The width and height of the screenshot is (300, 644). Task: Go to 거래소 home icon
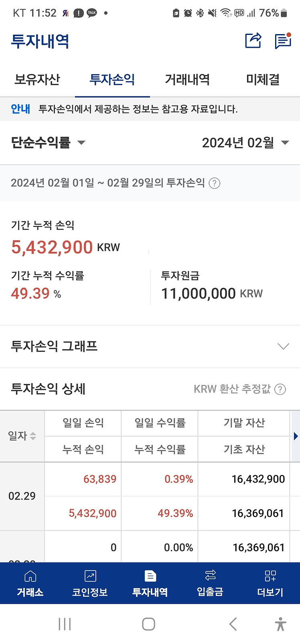(30, 576)
